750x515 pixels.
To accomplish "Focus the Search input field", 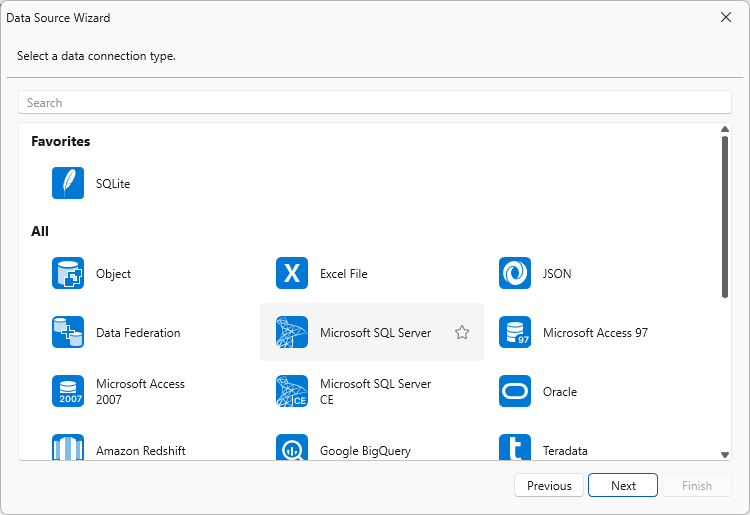I will click(x=375, y=102).
